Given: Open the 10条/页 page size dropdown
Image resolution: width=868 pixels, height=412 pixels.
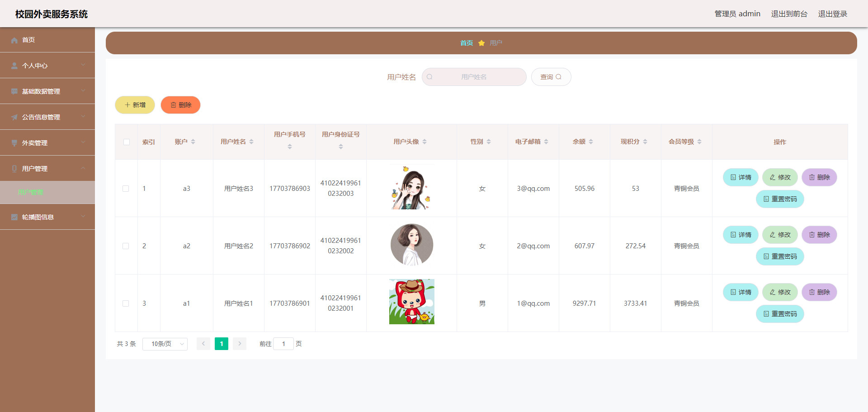Looking at the screenshot, I should (x=165, y=344).
